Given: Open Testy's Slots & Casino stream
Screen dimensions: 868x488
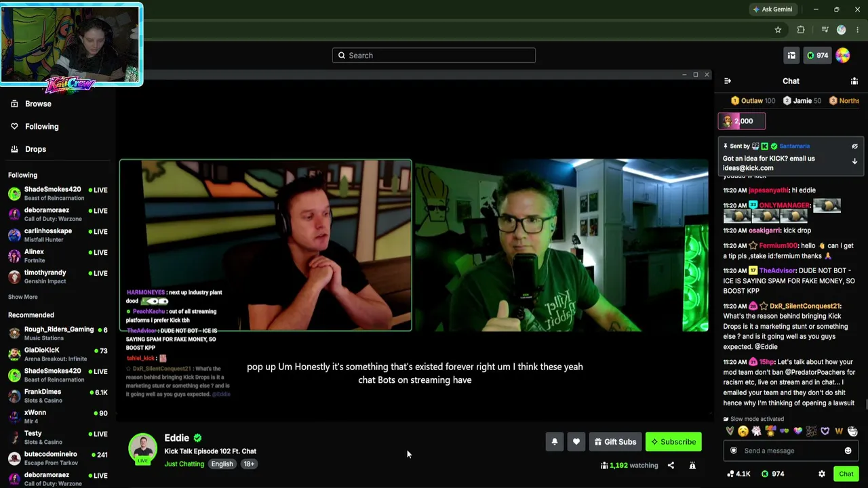Looking at the screenshot, I should tap(58, 437).
